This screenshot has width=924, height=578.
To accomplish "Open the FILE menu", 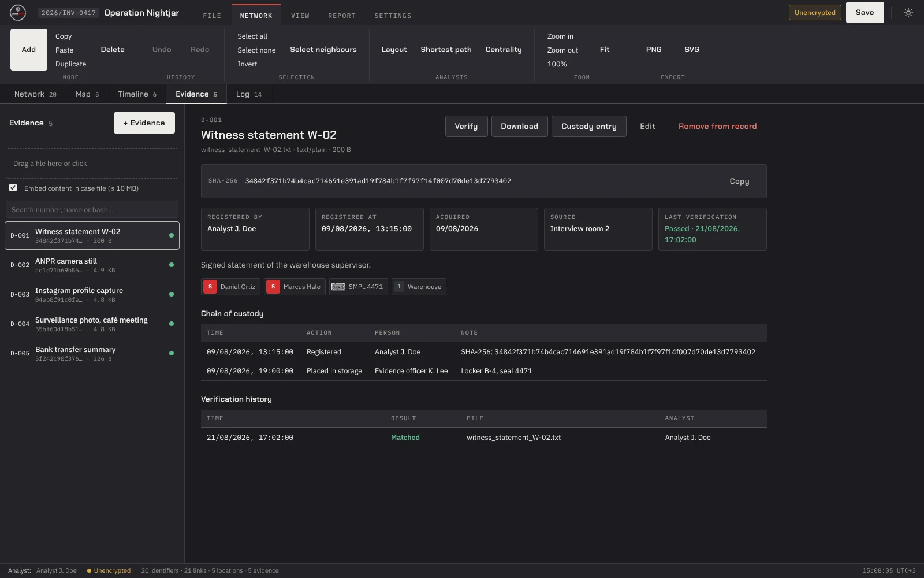I will click(x=212, y=16).
